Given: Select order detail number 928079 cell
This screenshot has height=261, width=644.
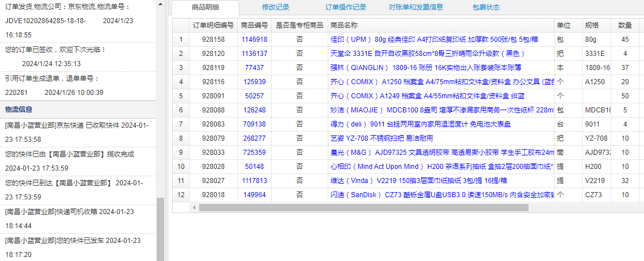Looking at the screenshot, I should (x=213, y=138).
